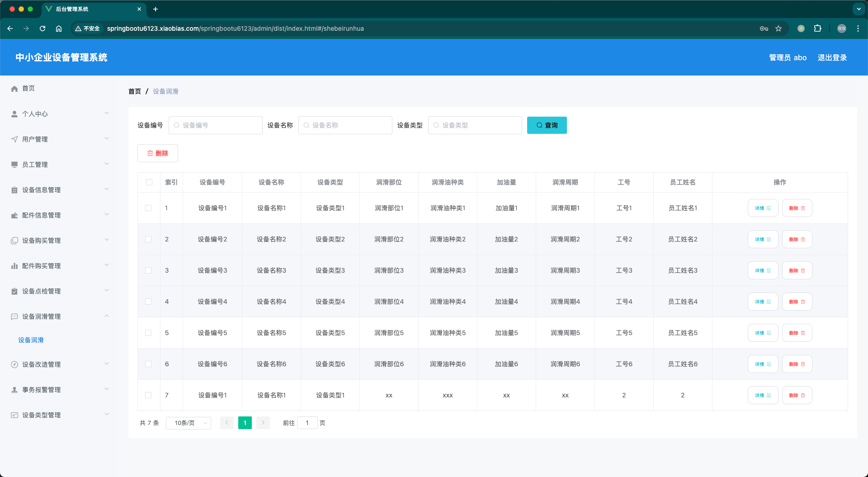This screenshot has width=868, height=477.
Task: Click the person icon for 个人中心
Action: 14,114
